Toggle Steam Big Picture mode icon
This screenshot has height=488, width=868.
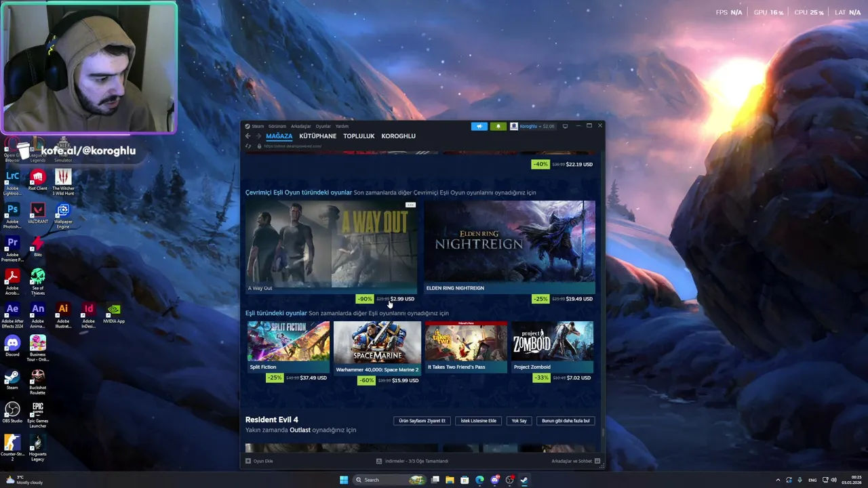pos(565,126)
